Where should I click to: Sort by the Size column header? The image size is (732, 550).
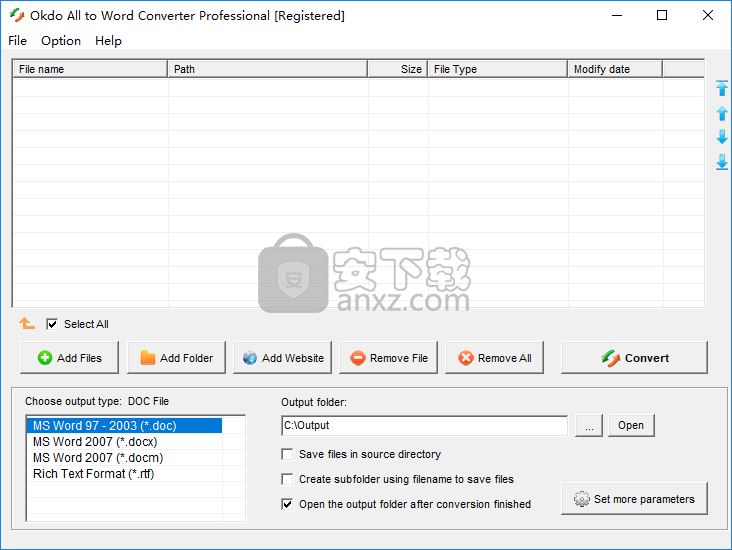point(398,69)
